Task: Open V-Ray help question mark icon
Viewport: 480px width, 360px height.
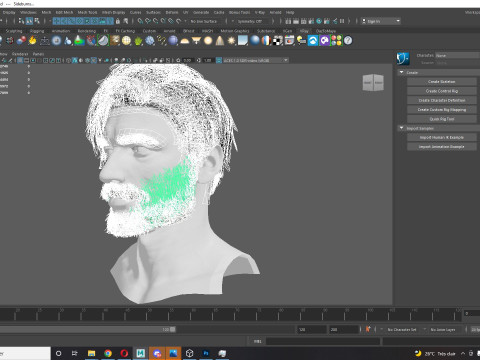Action: (348, 41)
